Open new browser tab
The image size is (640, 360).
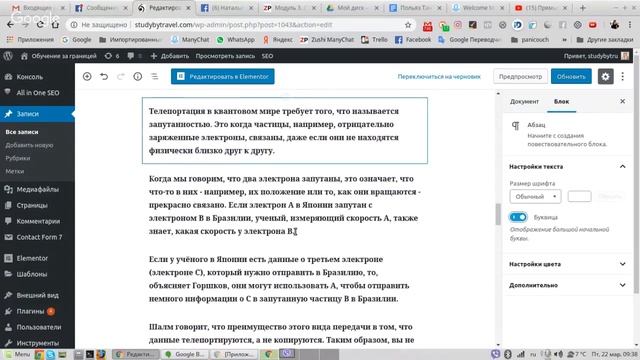pos(582,8)
